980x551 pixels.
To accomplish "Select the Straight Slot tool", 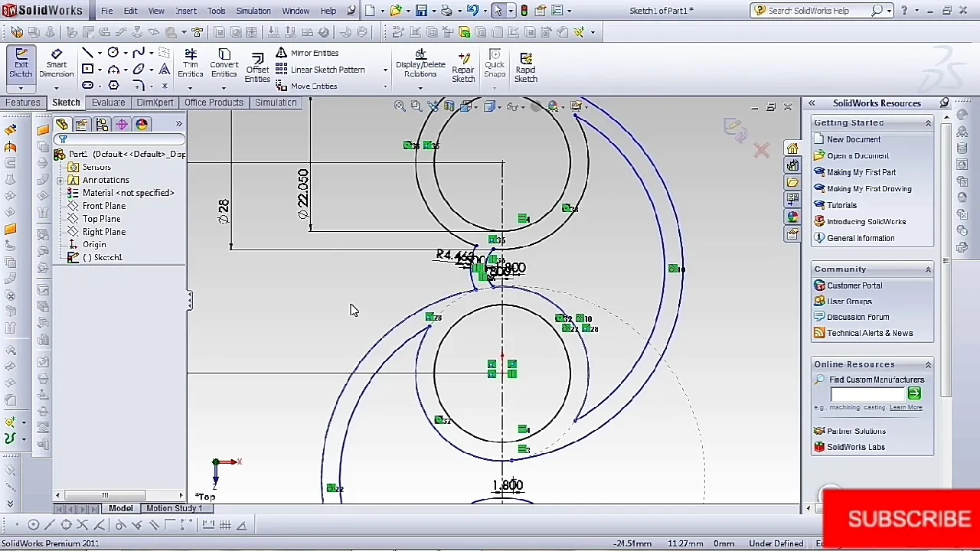I will click(x=87, y=85).
